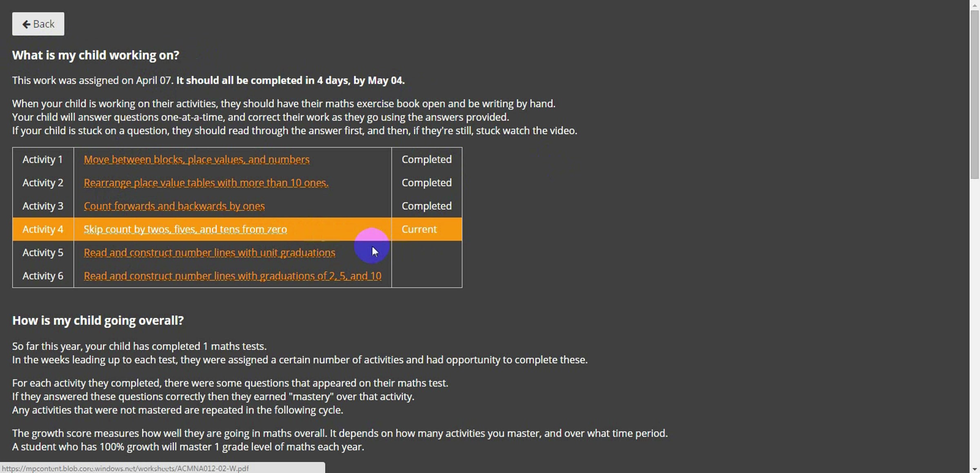Select the Activity 2 row label
Viewport: 980px width, 473px height.
[x=43, y=183]
